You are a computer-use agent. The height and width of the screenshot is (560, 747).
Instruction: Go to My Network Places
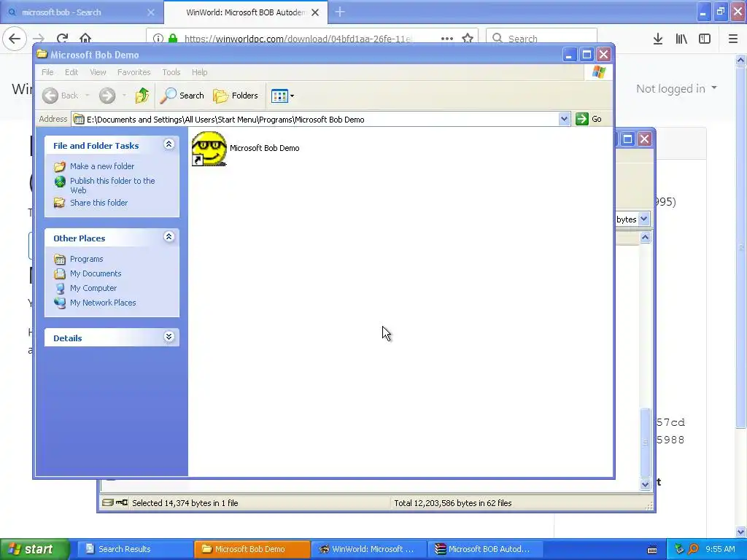pos(103,303)
